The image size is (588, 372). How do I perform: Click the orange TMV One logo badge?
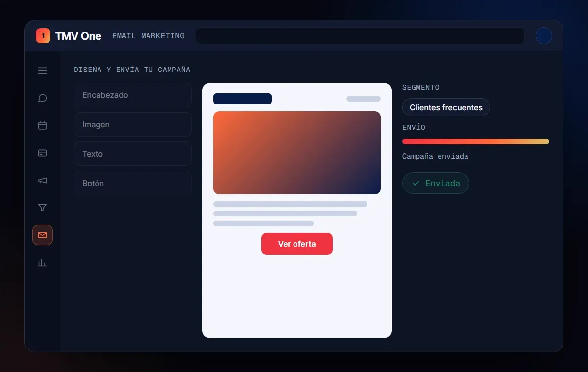(x=43, y=36)
